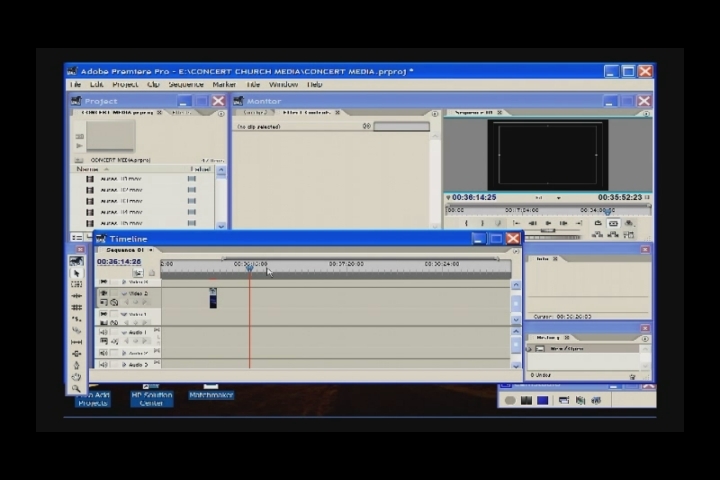The height and width of the screenshot is (480, 720).
Task: Mute Audio 1 track speaker toggle
Action: pos(103,332)
